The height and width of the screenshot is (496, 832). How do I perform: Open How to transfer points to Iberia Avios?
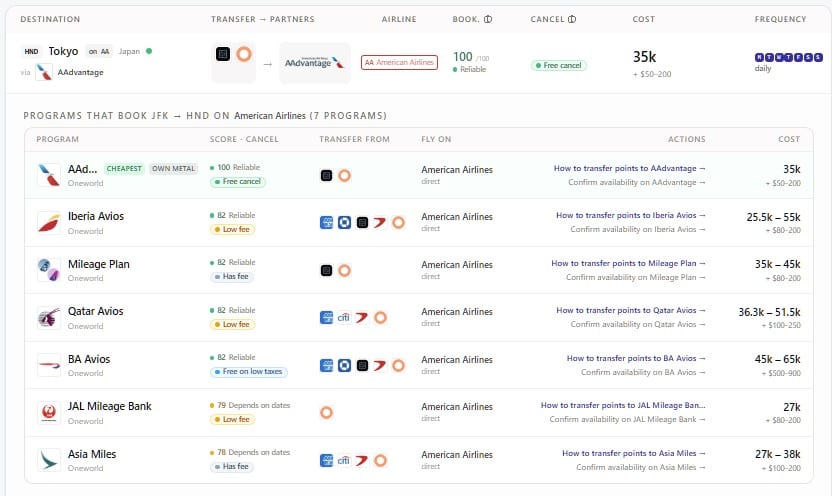631,215
